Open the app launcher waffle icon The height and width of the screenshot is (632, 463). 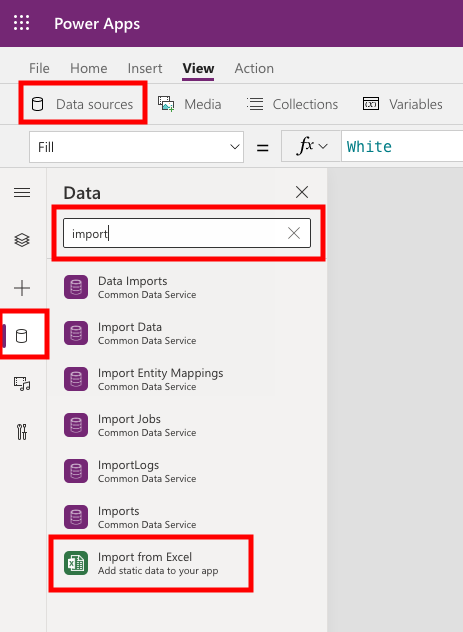click(x=21, y=23)
